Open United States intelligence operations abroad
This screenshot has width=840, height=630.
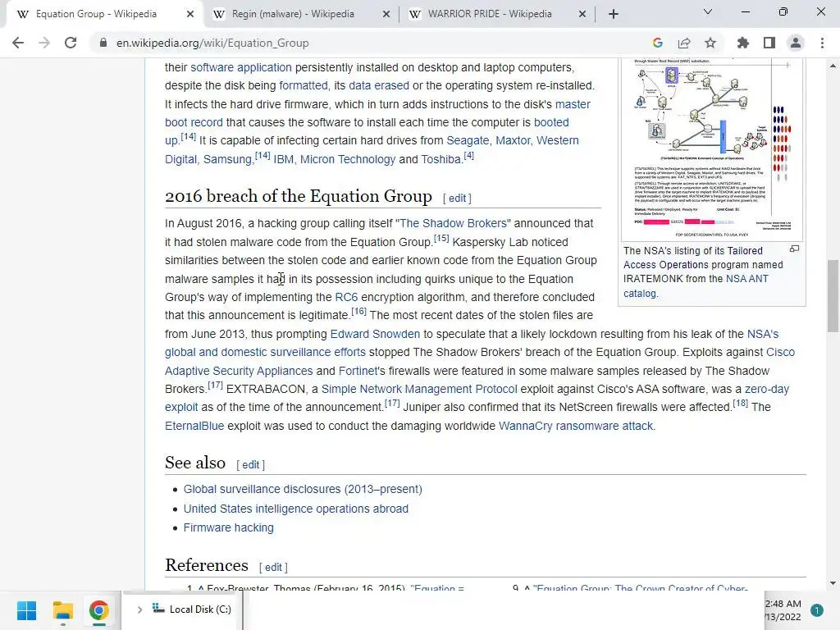[x=295, y=509]
